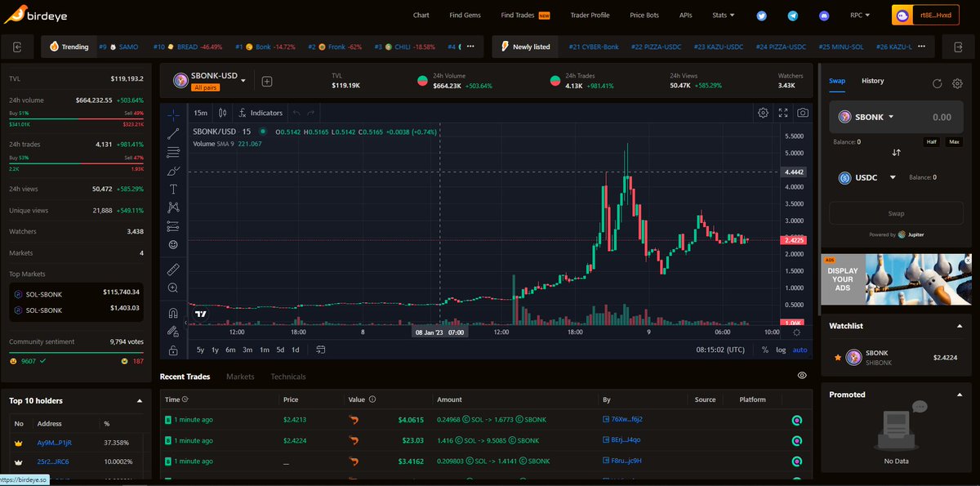Select the ruler measure tool
This screenshot has height=486, width=980.
coord(173,269)
